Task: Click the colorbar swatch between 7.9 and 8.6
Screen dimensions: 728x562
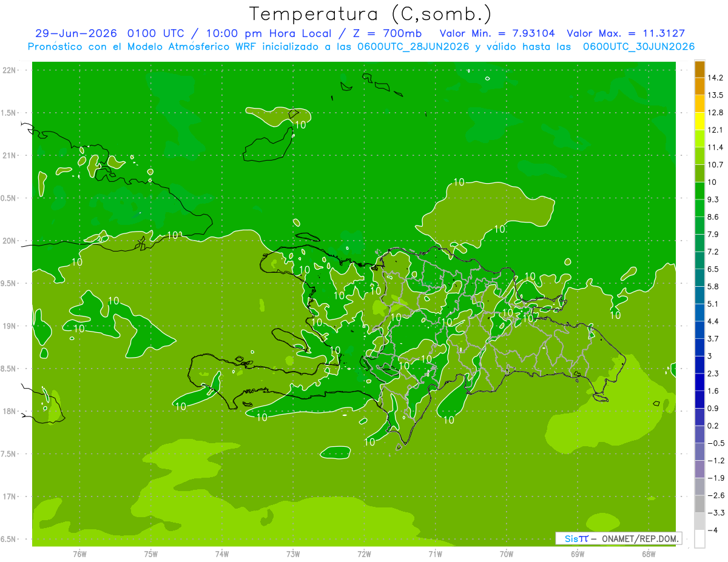Action: (x=699, y=226)
